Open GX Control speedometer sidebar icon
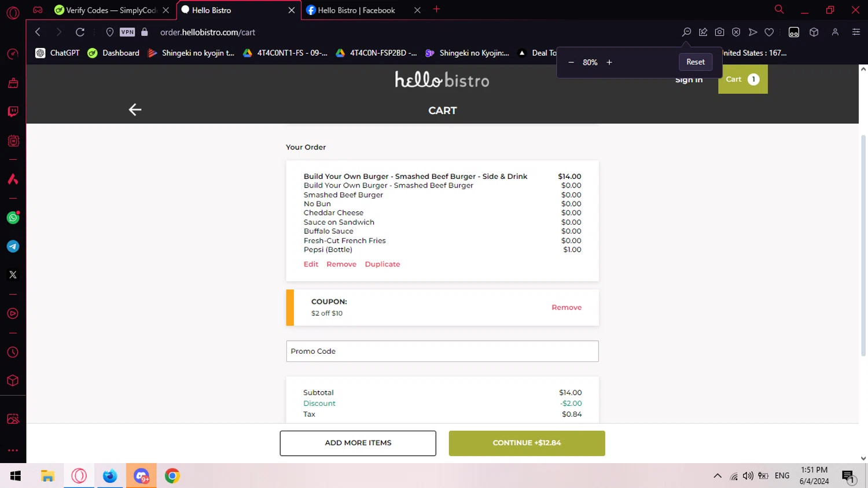868x488 pixels. 13,54
